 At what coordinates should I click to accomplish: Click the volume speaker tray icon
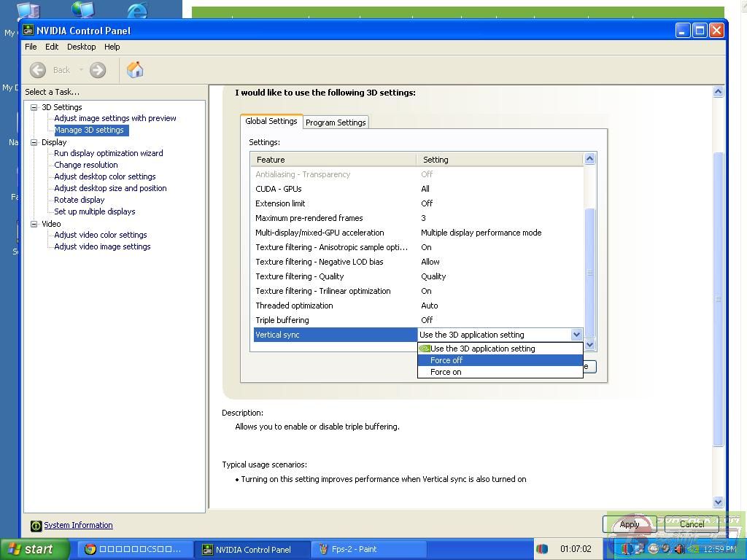click(679, 549)
